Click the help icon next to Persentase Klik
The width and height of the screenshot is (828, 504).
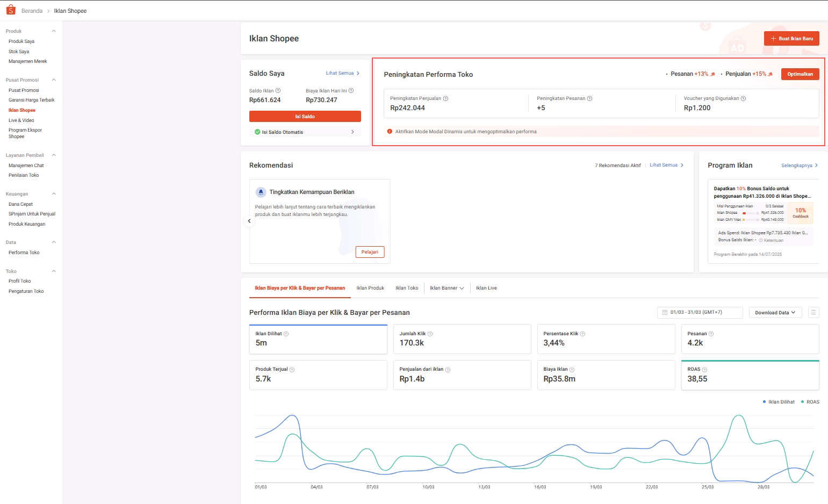pyautogui.click(x=582, y=334)
